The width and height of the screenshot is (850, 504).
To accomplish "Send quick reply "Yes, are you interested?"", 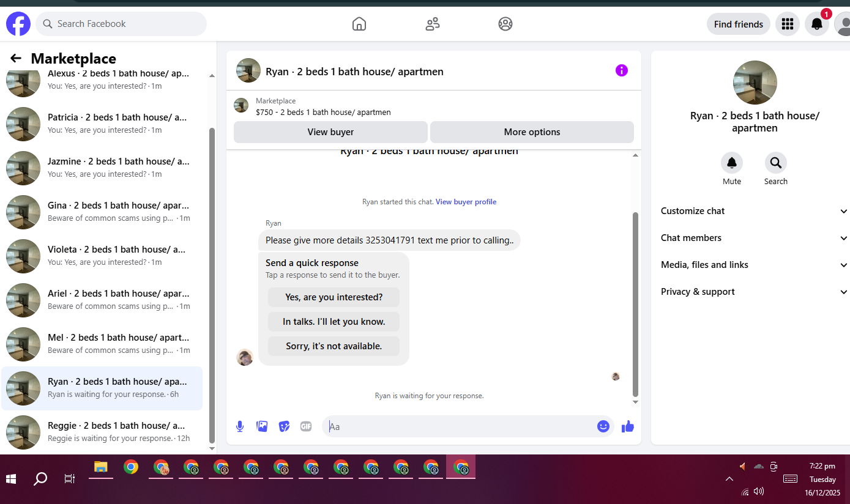I will (334, 297).
